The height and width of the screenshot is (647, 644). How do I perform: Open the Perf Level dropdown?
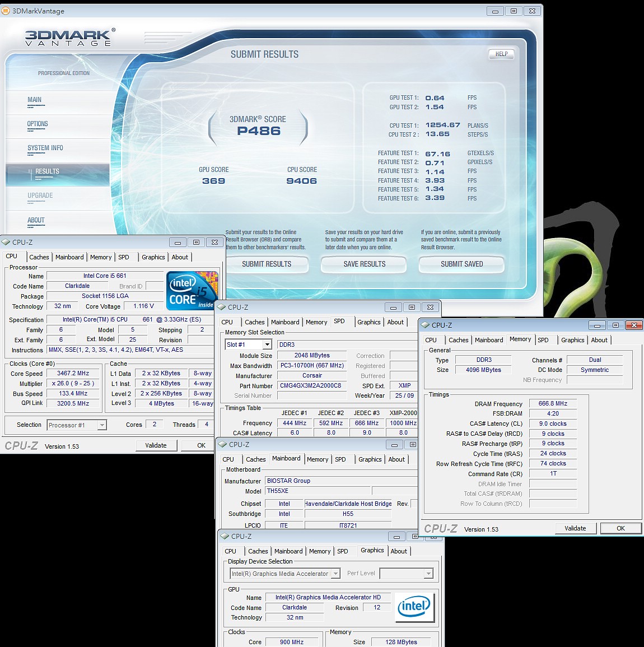pos(407,573)
